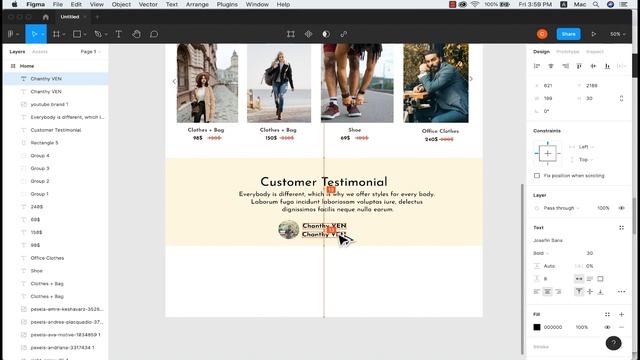Open text style picker in Text section
Viewport: 640px width, 360px height.
tap(621, 228)
